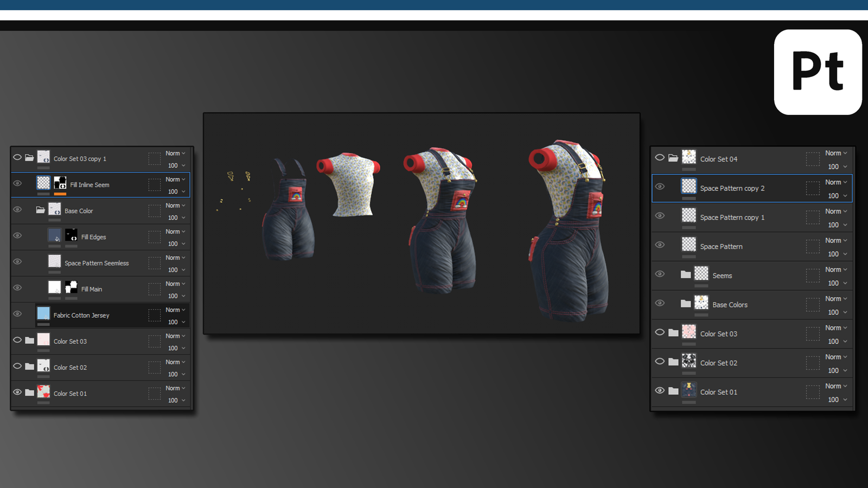Click the Base Color group label
Screen dimensions: 868x488
(78, 210)
